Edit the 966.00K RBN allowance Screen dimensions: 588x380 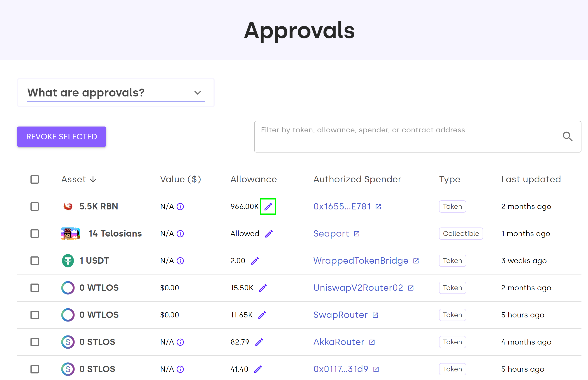pyautogui.click(x=268, y=206)
